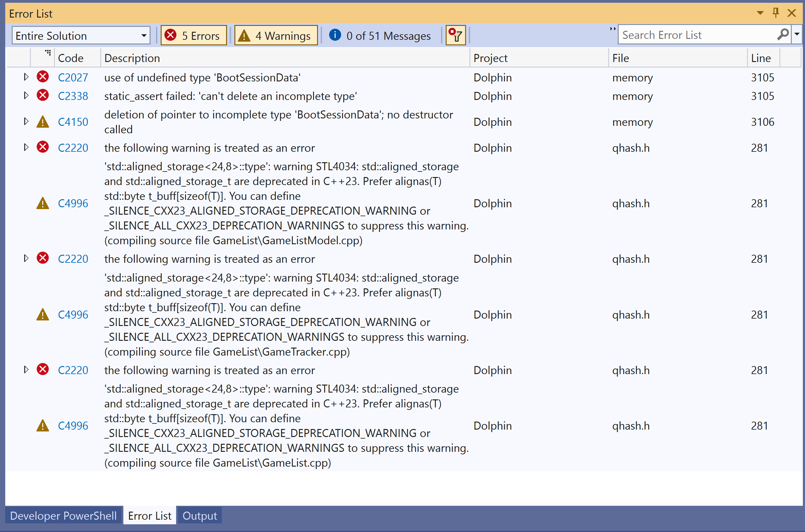The width and height of the screenshot is (805, 532).
Task: Click the build-only IntelliSense filter icon
Action: tap(455, 35)
